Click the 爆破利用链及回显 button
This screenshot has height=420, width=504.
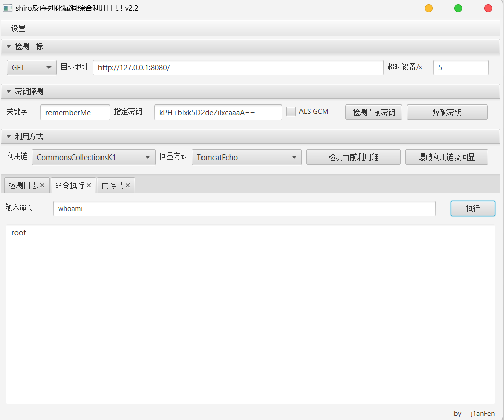point(446,157)
